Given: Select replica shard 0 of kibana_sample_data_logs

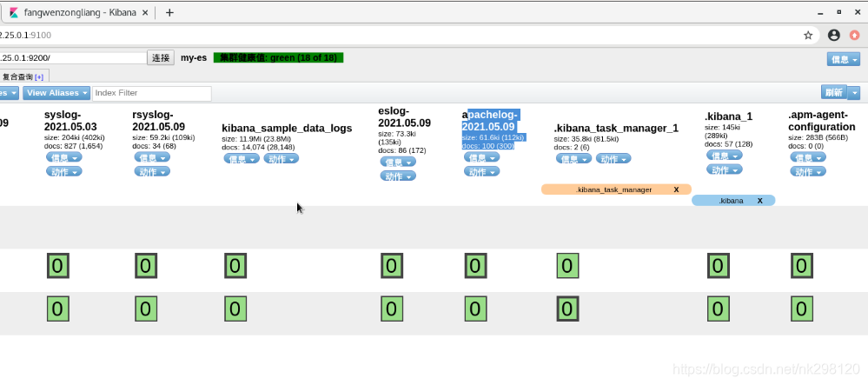Looking at the screenshot, I should 235,309.
